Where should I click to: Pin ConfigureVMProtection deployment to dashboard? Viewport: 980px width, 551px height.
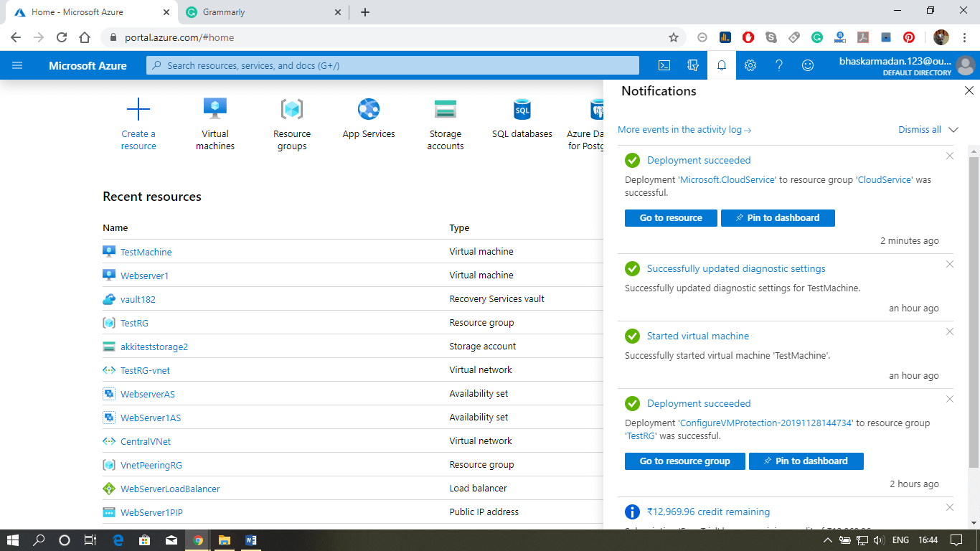point(806,461)
